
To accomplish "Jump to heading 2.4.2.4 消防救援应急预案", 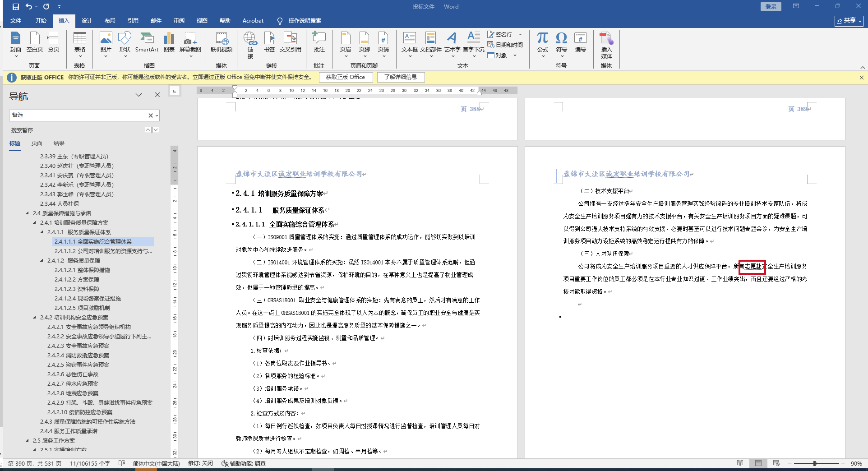I will click(78, 356).
